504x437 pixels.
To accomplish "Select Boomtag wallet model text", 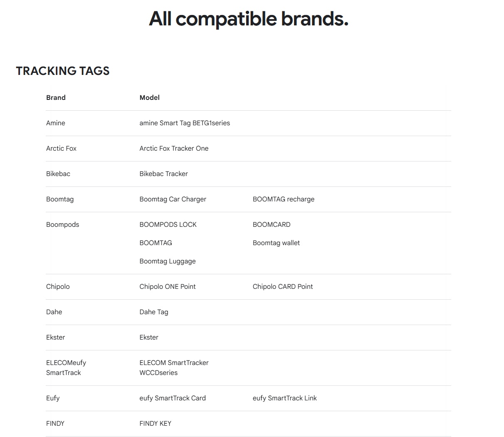I will [276, 243].
